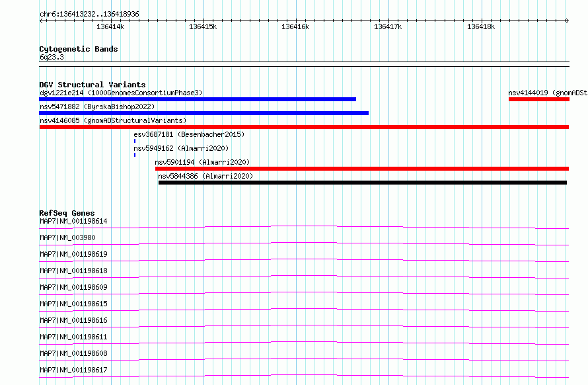Image resolution: width=588 pixels, height=385 pixels.
Task: Click the chr6:136413232..136418936 coordinate label
Action: [x=89, y=14]
